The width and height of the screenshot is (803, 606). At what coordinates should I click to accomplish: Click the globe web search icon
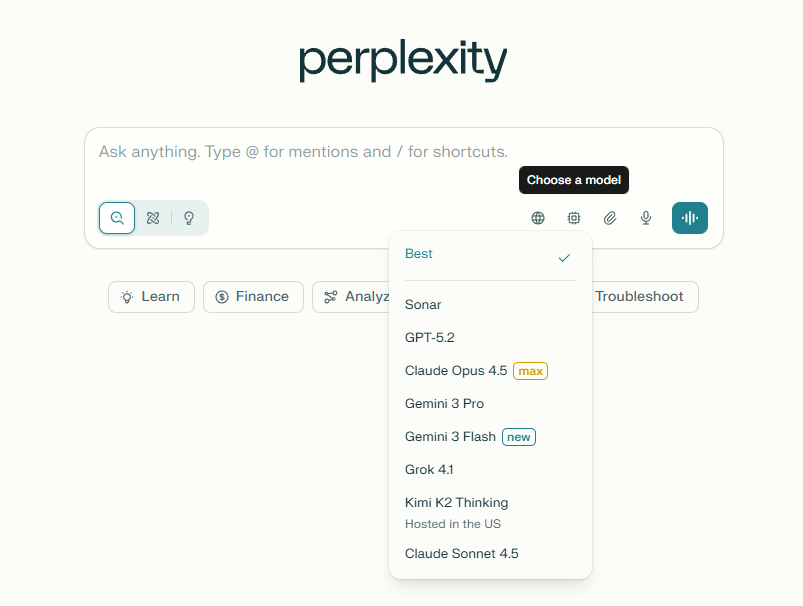[x=537, y=217]
